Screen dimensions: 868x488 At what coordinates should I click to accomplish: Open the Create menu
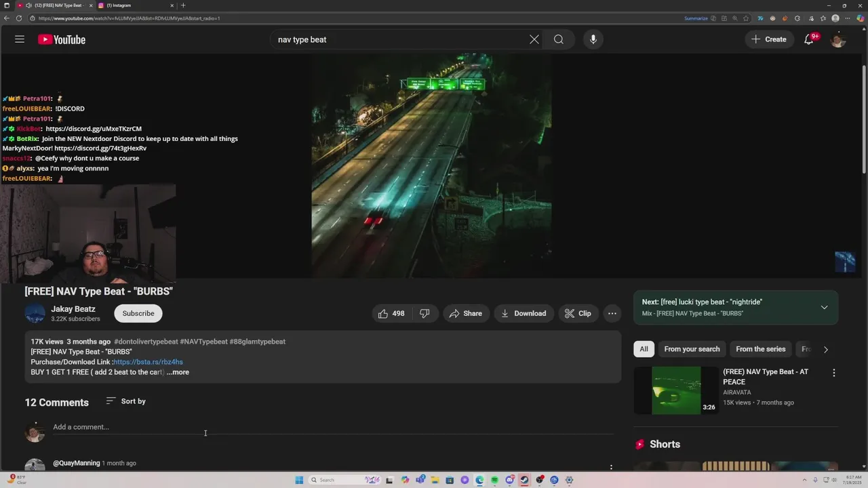[x=769, y=39]
